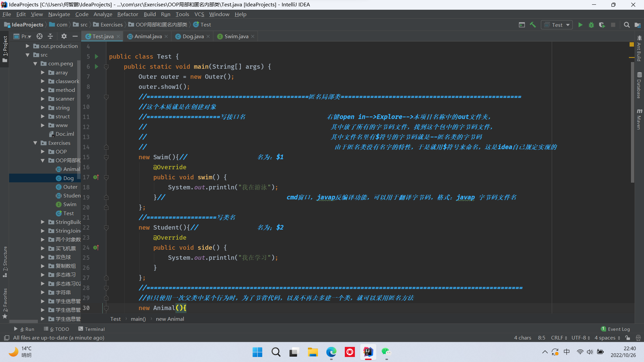Open WeChat from the Windows taskbar
644x362 pixels.
[x=386, y=352]
